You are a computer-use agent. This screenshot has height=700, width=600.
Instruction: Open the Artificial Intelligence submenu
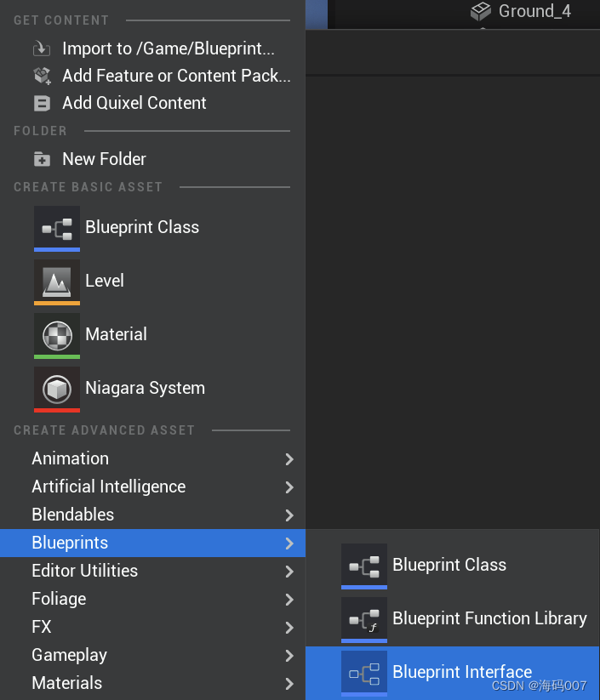click(153, 487)
